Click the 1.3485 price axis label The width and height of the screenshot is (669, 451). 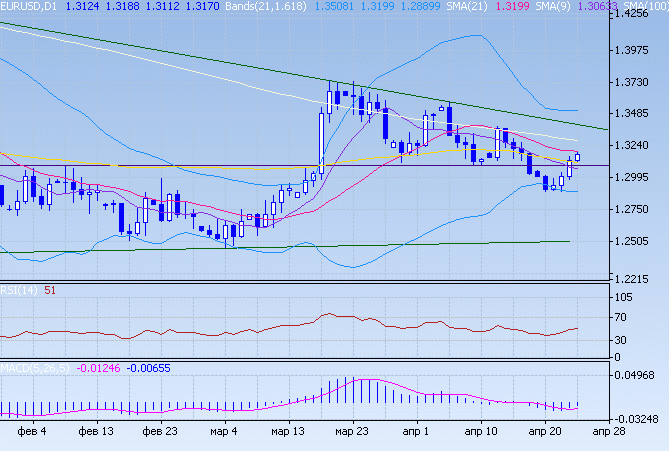(639, 114)
